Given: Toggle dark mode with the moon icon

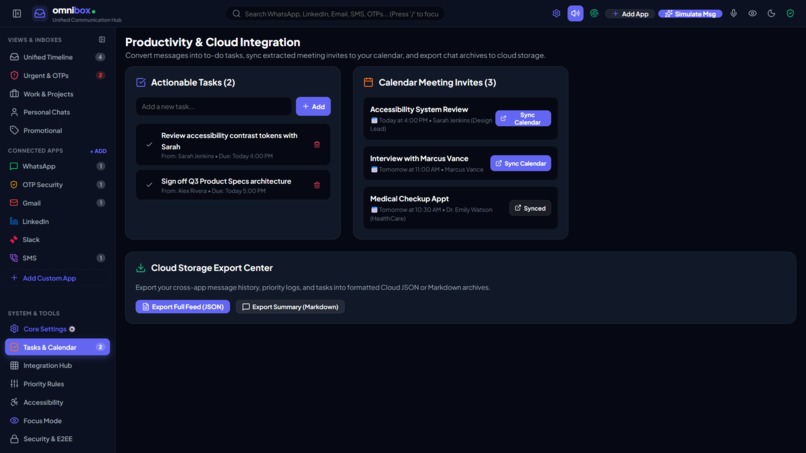Looking at the screenshot, I should tap(772, 14).
